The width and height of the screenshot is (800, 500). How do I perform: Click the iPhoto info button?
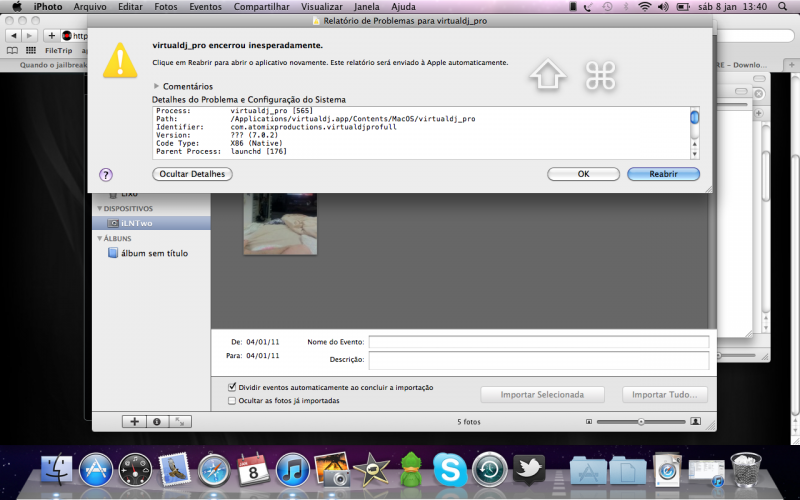pyautogui.click(x=157, y=421)
